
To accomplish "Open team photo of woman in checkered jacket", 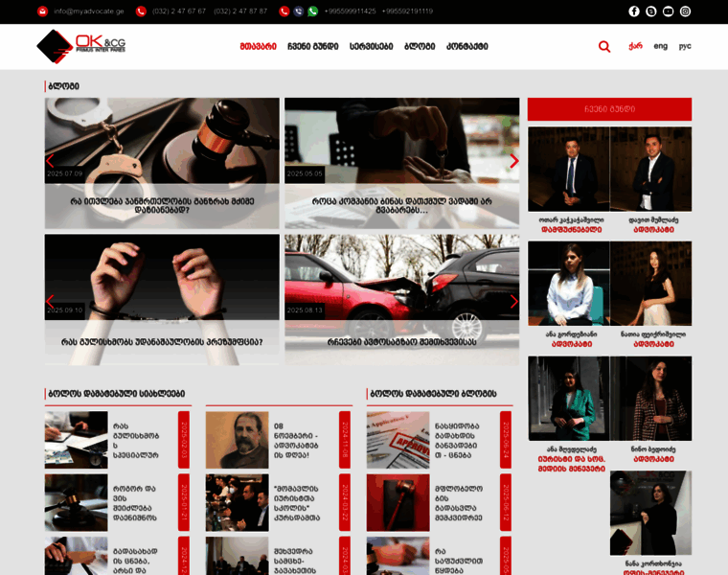I will point(651,399).
